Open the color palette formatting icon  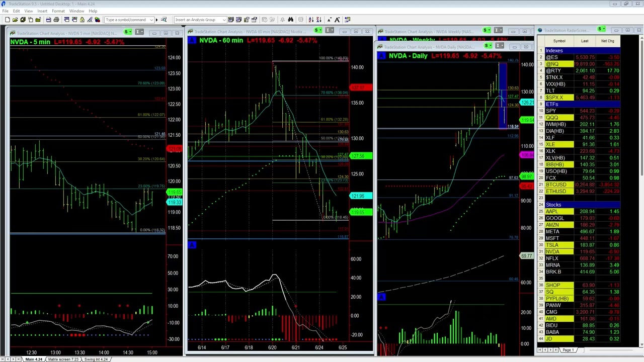pyautogui.click(x=97, y=20)
